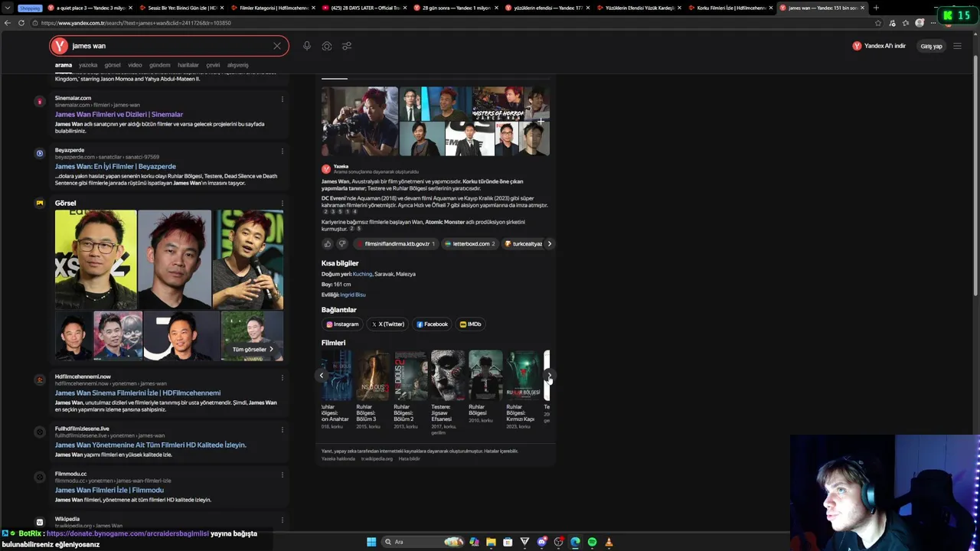Viewport: 980px width, 551px height.
Task: Follow the Kuching birthplace link
Action: click(x=362, y=274)
